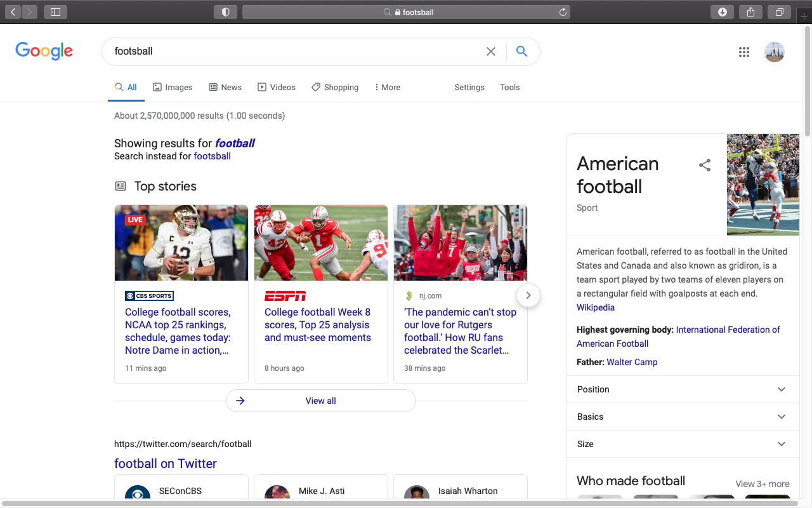The width and height of the screenshot is (812, 508).
Task: Reload page using address bar refresh icon
Action: point(563,12)
